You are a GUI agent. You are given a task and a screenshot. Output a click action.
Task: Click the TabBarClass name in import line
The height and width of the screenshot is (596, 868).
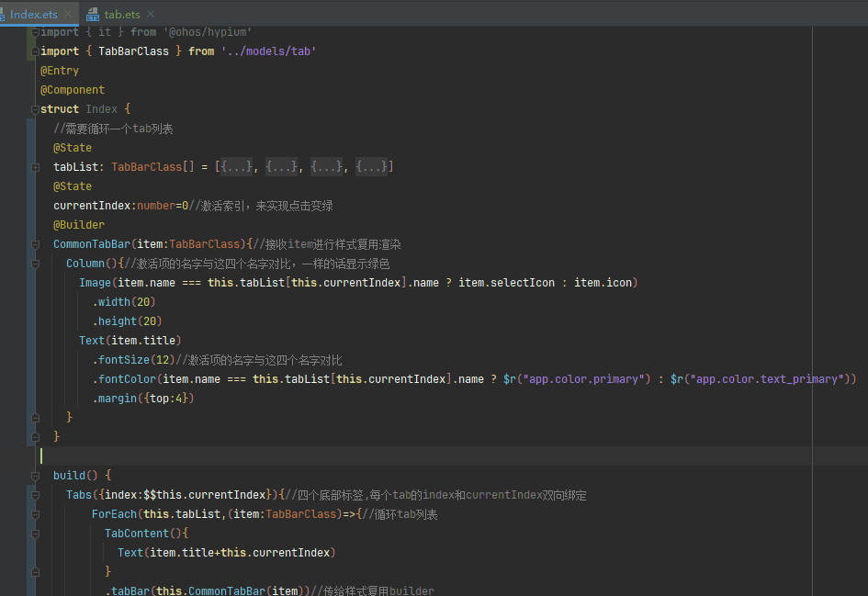pos(133,51)
